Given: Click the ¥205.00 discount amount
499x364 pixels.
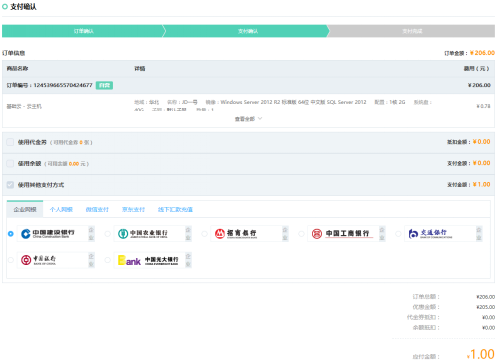Looking at the screenshot, I should coord(486,307).
